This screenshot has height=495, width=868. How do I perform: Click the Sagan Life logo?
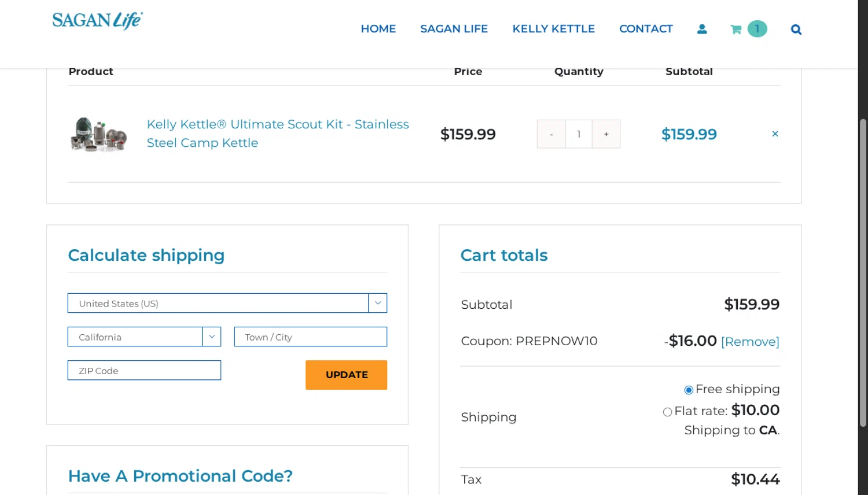click(x=97, y=21)
